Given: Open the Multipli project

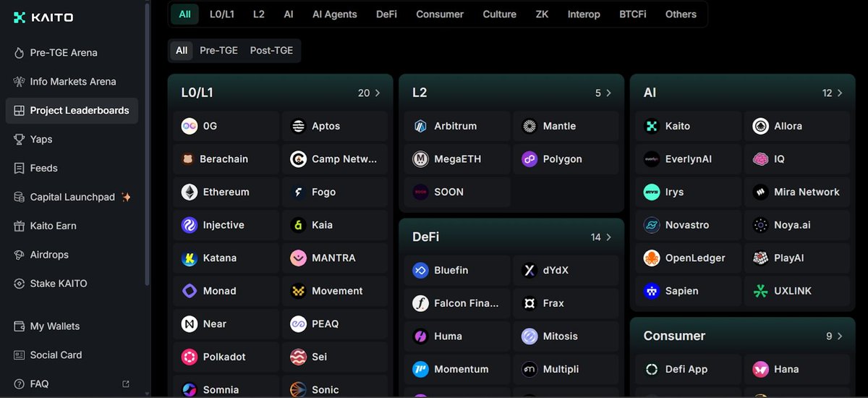Looking at the screenshot, I should pyautogui.click(x=566, y=369).
